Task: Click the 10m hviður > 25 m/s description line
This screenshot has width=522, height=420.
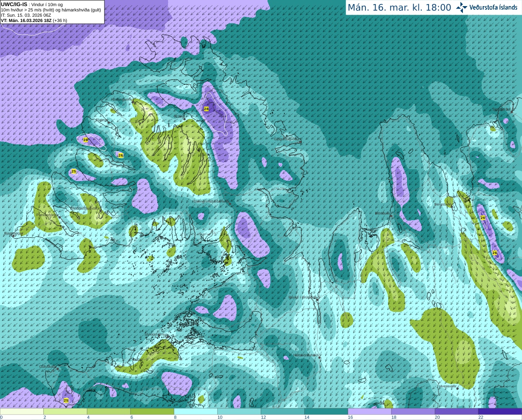Action: [x=51, y=10]
